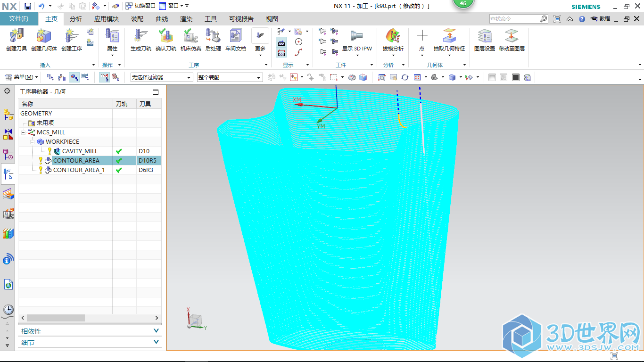Click the Constraint Navigator sidebar icon
This screenshot has height=362, width=644.
click(x=8, y=134)
